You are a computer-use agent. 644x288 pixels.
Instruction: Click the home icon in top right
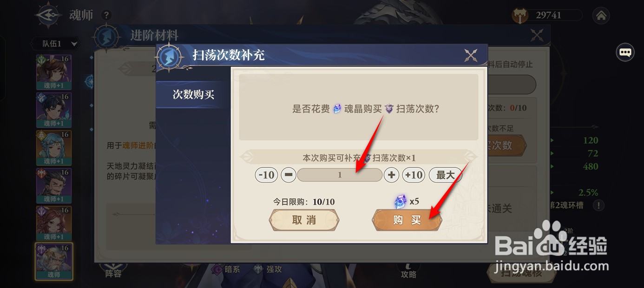(x=601, y=15)
